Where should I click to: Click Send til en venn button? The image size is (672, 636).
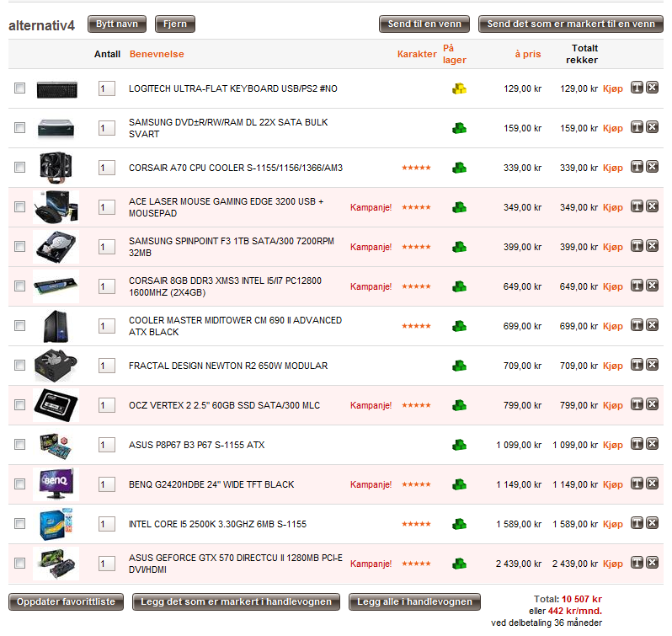pos(424,24)
